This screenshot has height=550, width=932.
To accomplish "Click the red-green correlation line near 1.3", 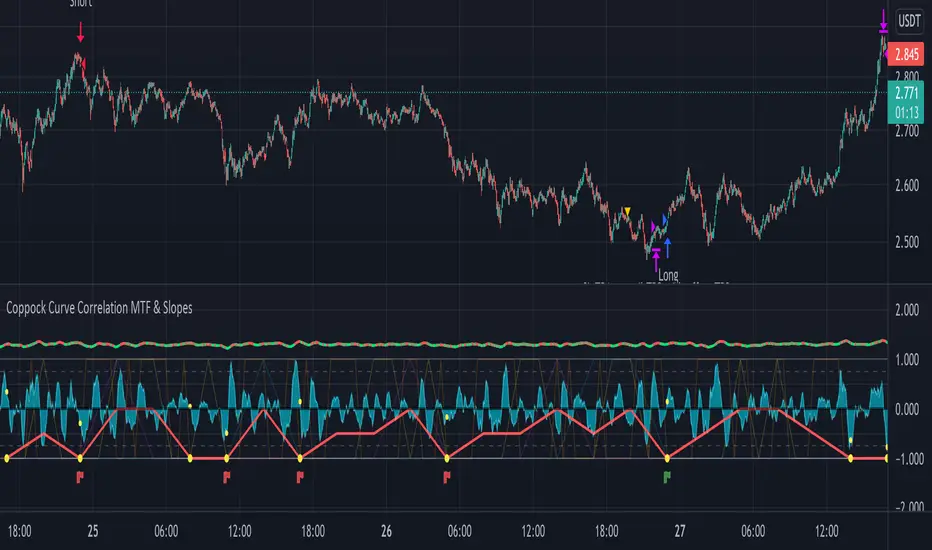I will click(x=443, y=344).
